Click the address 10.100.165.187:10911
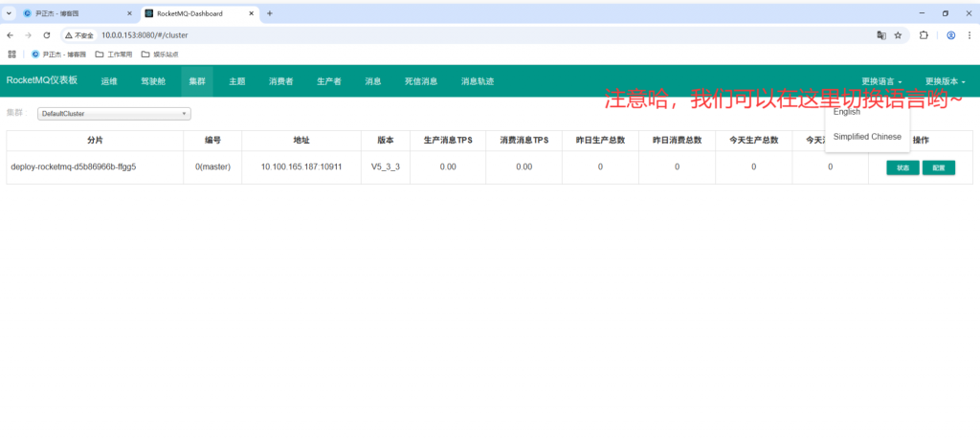Image resolution: width=980 pixels, height=441 pixels. tap(301, 166)
